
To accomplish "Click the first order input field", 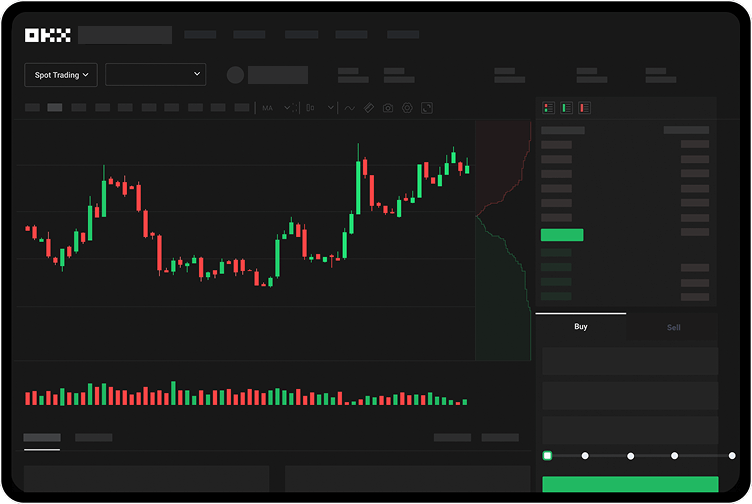I will pyautogui.click(x=630, y=361).
